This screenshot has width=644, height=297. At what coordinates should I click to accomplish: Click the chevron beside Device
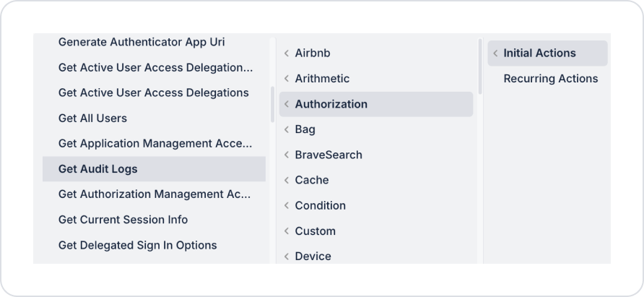[x=287, y=257]
